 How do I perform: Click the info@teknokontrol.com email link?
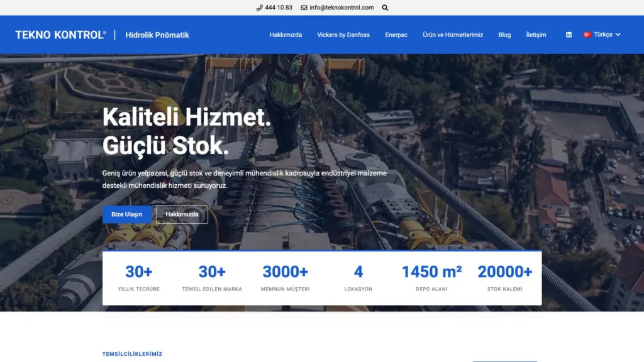[341, 8]
